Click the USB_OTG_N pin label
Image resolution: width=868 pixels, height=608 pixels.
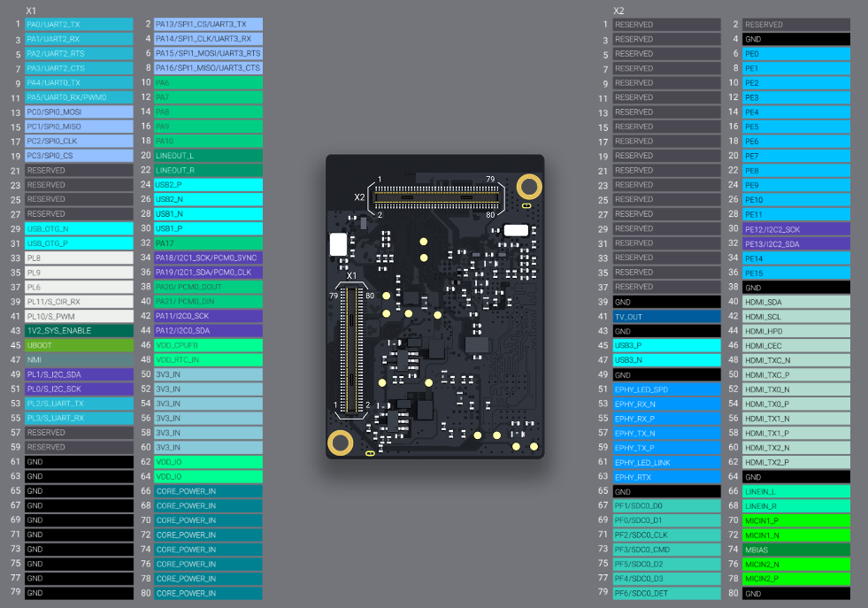tap(79, 228)
